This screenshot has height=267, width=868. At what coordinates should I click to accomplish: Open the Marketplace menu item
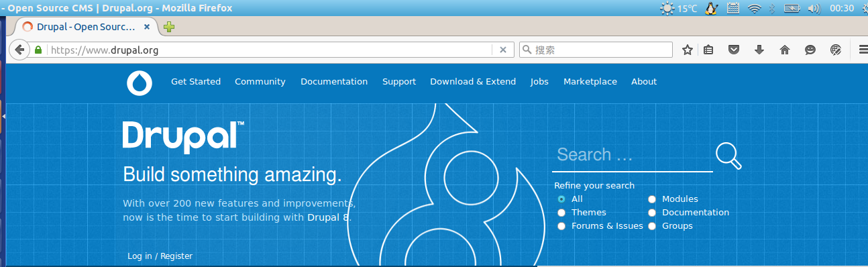click(590, 82)
